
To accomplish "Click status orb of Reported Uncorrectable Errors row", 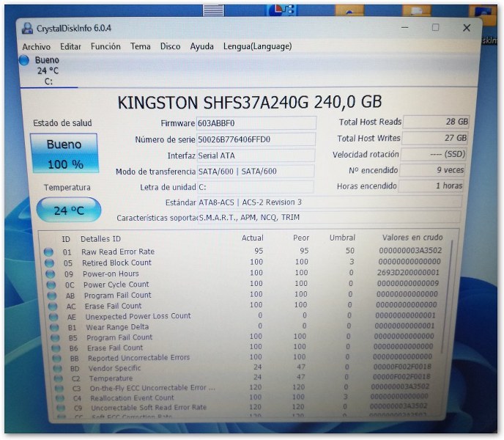I will click(x=56, y=359).
